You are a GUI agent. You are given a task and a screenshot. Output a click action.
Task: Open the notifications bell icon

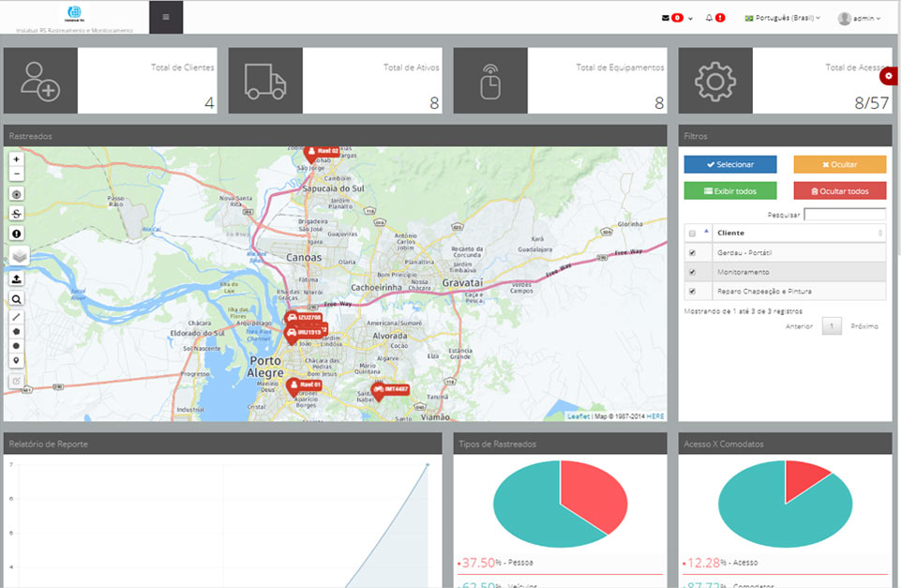tap(710, 18)
